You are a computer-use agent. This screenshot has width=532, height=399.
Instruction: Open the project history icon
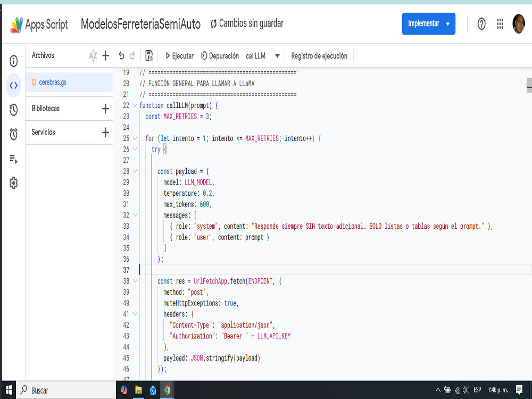14,110
